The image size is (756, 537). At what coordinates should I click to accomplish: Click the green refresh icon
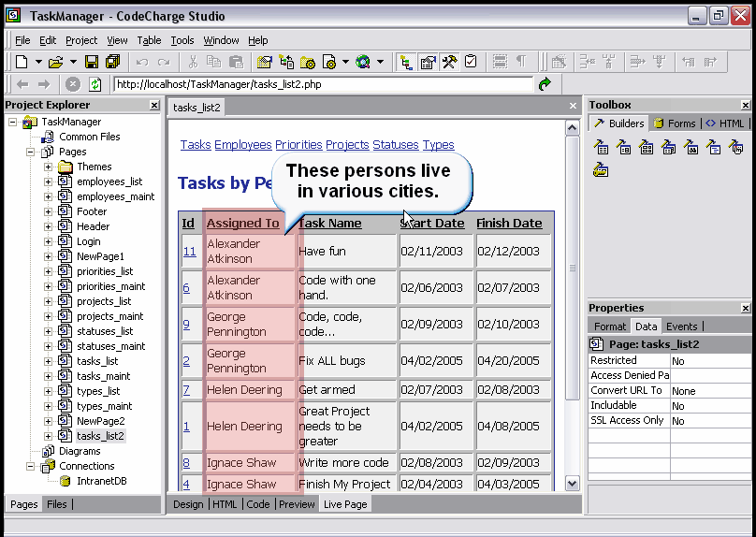[x=95, y=84]
